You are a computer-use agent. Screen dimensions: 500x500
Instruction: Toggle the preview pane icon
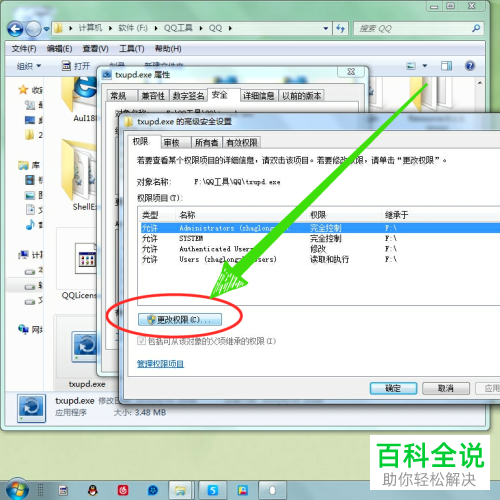click(446, 66)
